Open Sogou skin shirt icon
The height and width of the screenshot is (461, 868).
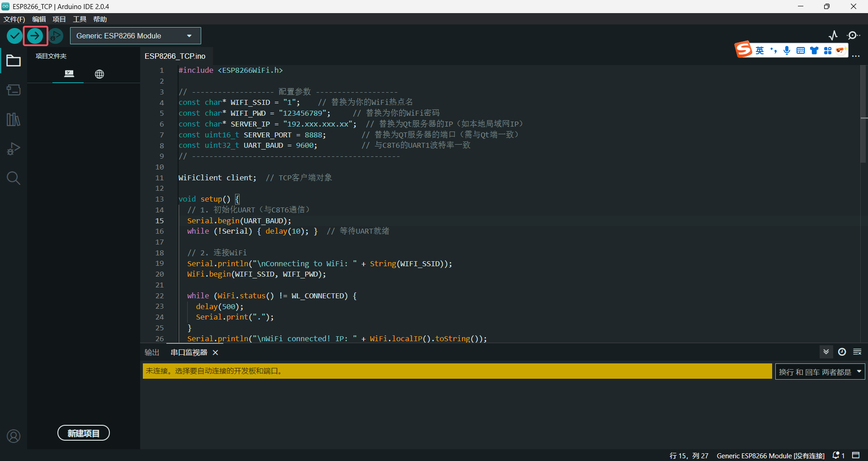814,50
